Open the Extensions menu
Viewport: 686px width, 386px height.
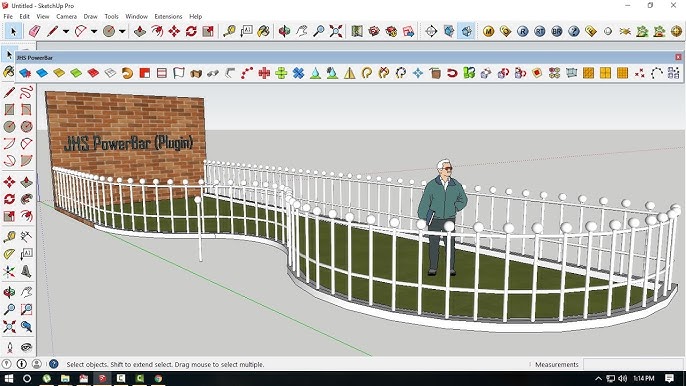click(x=168, y=16)
